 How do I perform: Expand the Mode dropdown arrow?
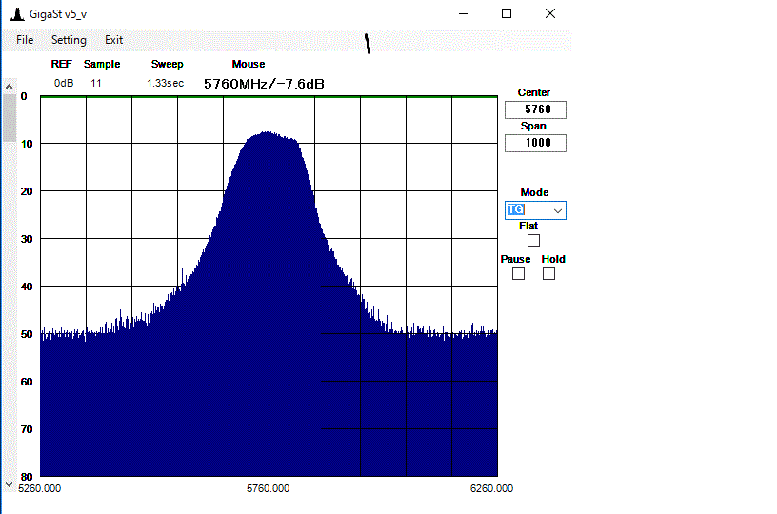pyautogui.click(x=558, y=210)
